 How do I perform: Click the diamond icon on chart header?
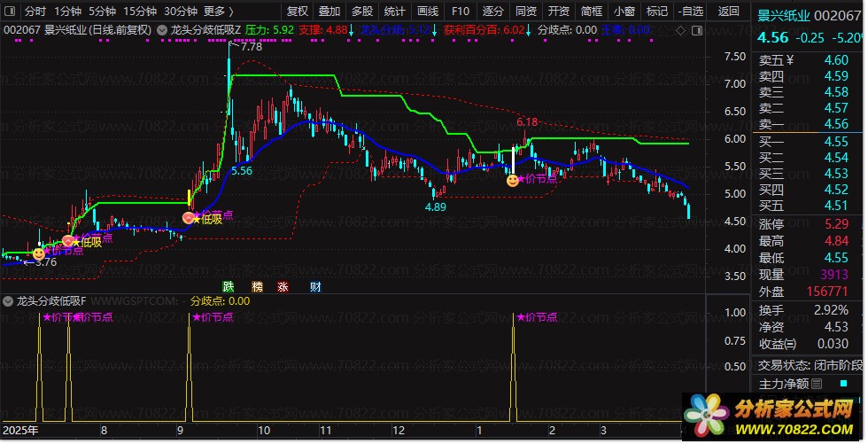click(681, 30)
